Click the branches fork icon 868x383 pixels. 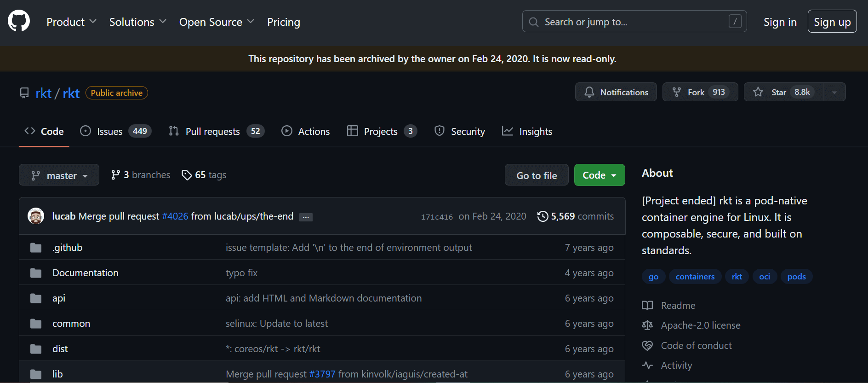pos(115,175)
